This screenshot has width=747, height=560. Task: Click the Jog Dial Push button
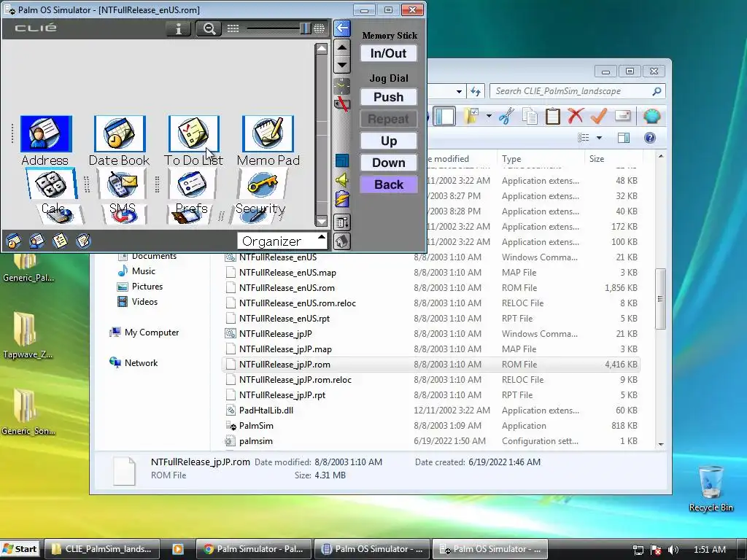(x=388, y=97)
